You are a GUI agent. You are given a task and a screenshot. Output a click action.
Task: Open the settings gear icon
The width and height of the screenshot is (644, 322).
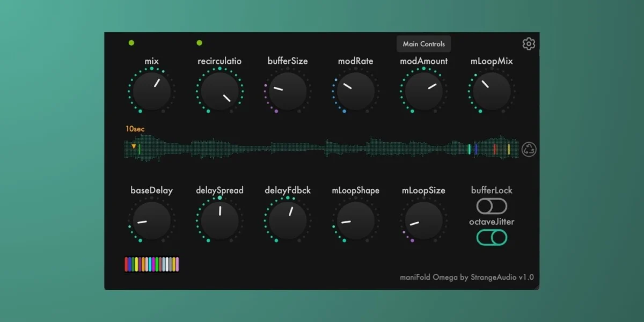529,44
